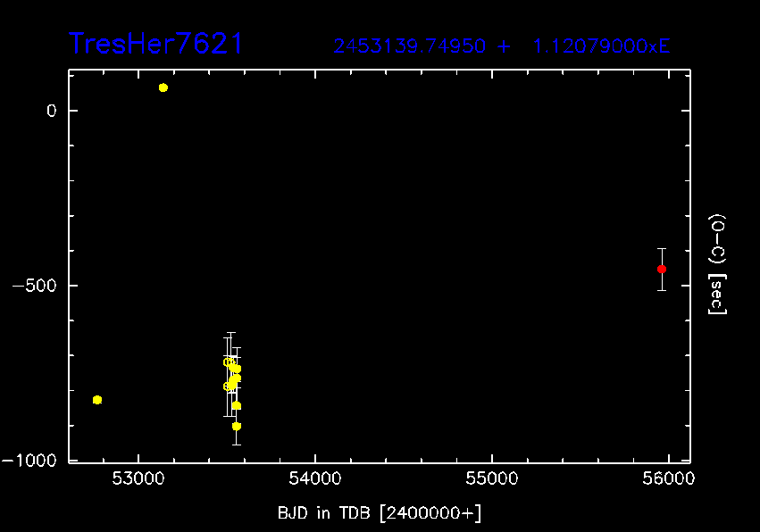Click the upper error bar cap of red point
The height and width of the screenshot is (532, 760).
662,248
